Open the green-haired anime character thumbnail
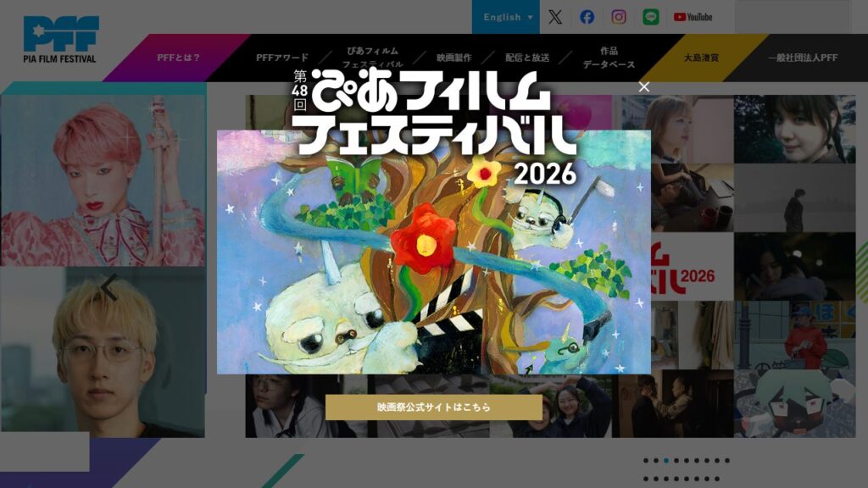The width and height of the screenshot is (868, 488). tap(795, 404)
